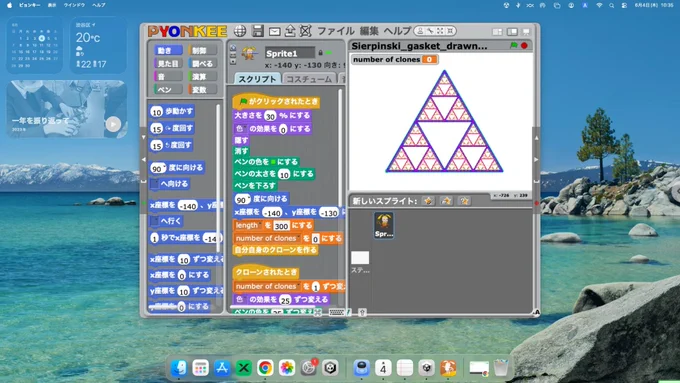Viewport: 680px width, 383px height.
Task: Open effect dropdown on 色の効果を 25 ずつ変える block
Action: [x=240, y=299]
